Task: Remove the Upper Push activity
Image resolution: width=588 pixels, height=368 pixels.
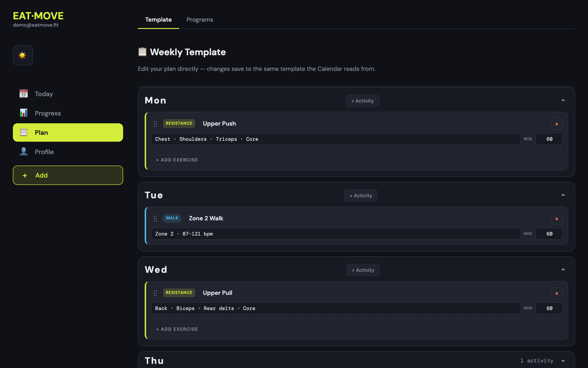Action: [557, 124]
